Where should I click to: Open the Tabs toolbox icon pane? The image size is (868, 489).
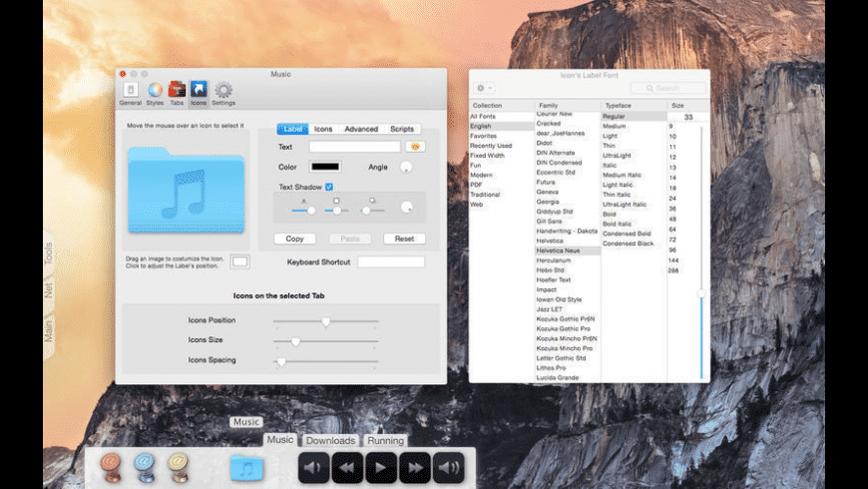(177, 94)
